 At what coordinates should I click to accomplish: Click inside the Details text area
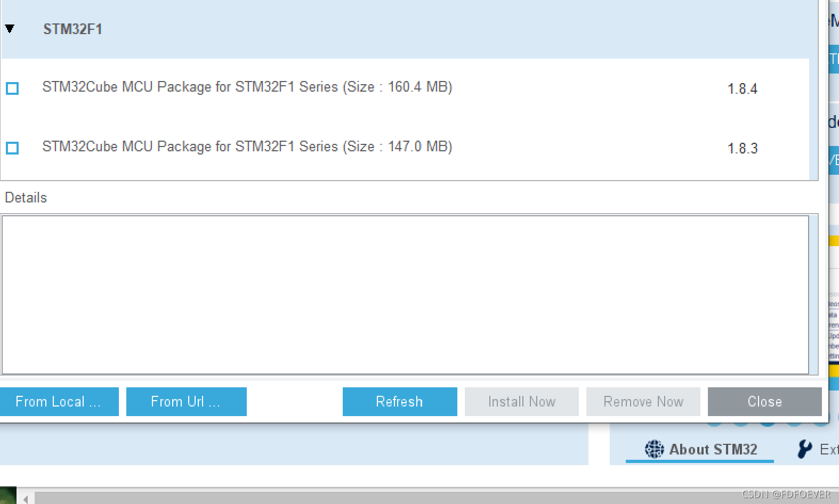[x=405, y=295]
